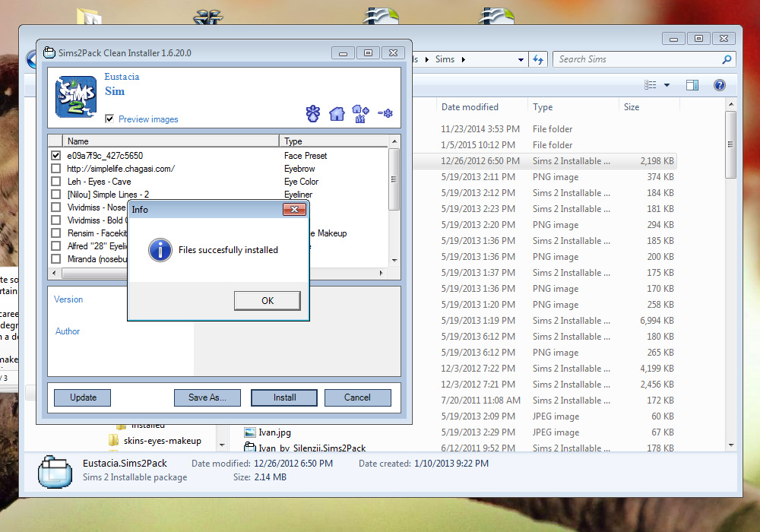
Task: Click the Ivan_by_Silenzii.Sims2Pack file icon
Action: click(250, 447)
